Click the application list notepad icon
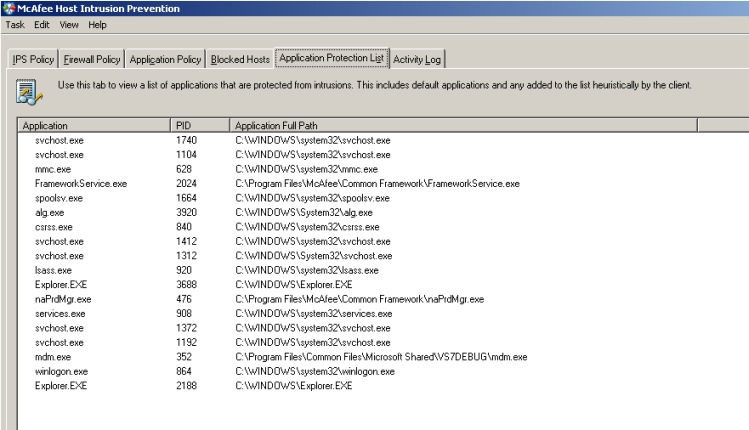This screenshot has width=749, height=430. 29,92
